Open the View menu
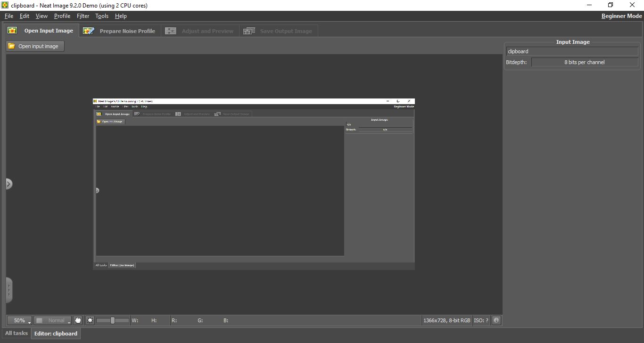Screen dimensions: 644x343 click(41, 16)
